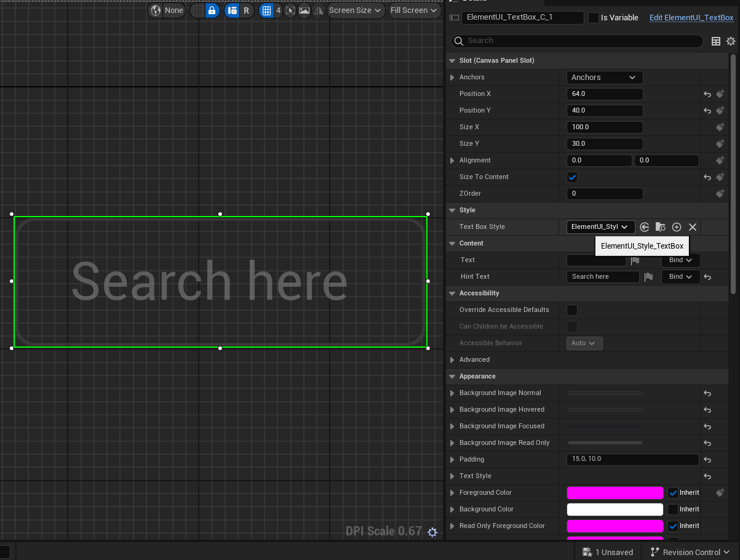Click the flag icon next to Hint Text
The width and height of the screenshot is (740, 560).
(x=648, y=277)
